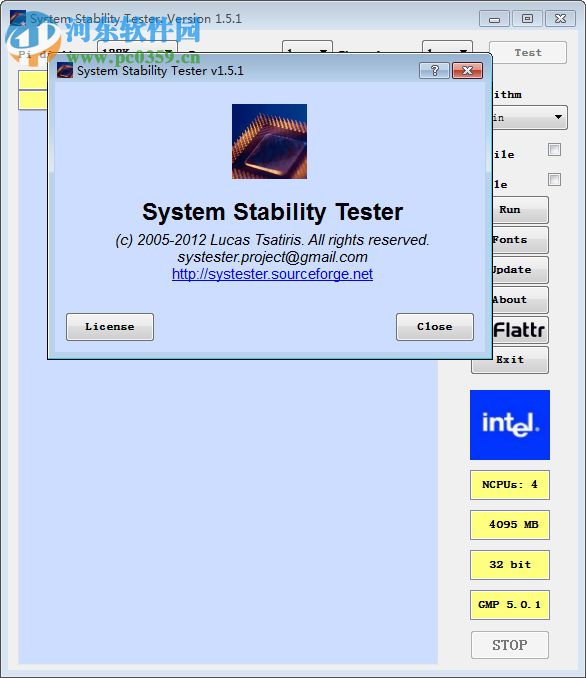Click the Close button in About dialog
Viewport: 586px width, 678px height.
435,327
